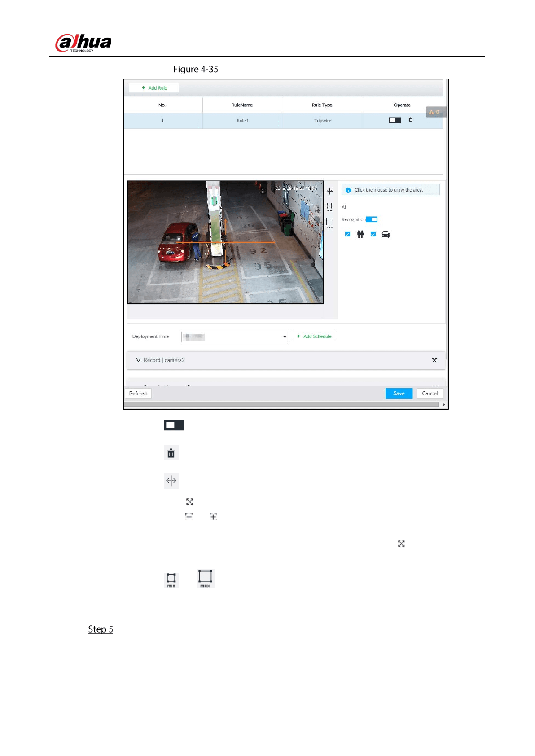
Task: Click the zoom out legend icon
Action: click(189, 516)
